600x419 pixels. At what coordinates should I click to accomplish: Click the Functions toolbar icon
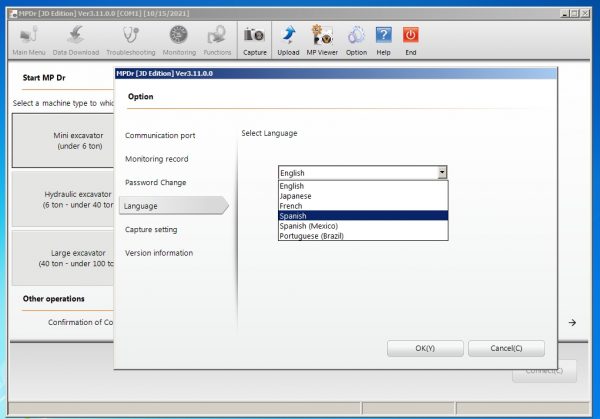coord(217,38)
